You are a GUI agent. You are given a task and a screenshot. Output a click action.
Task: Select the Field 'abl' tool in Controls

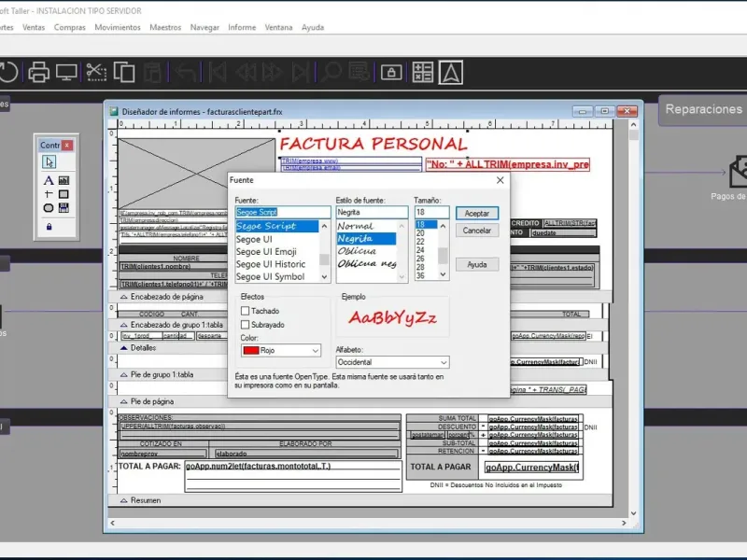point(63,180)
